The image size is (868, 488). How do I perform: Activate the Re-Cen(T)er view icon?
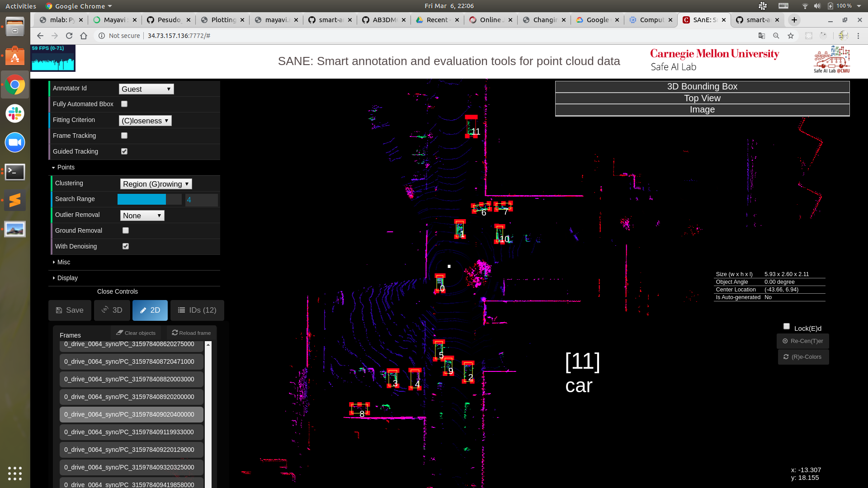tap(785, 341)
